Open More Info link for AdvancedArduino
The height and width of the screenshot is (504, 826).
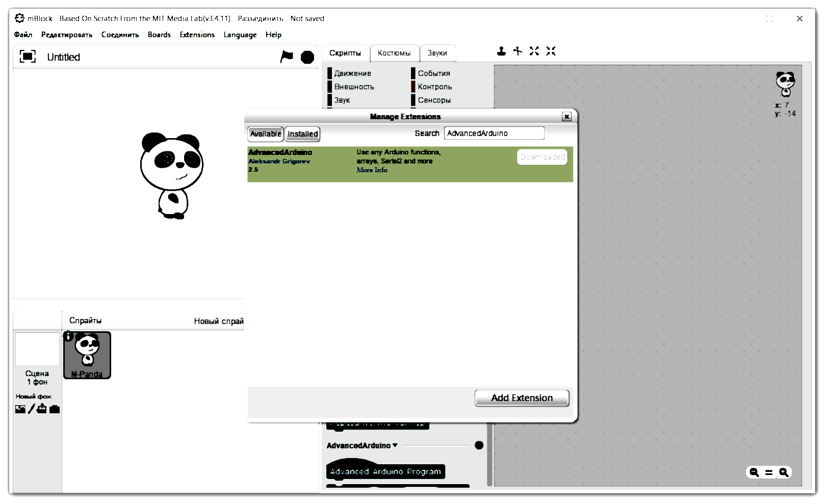coord(372,170)
